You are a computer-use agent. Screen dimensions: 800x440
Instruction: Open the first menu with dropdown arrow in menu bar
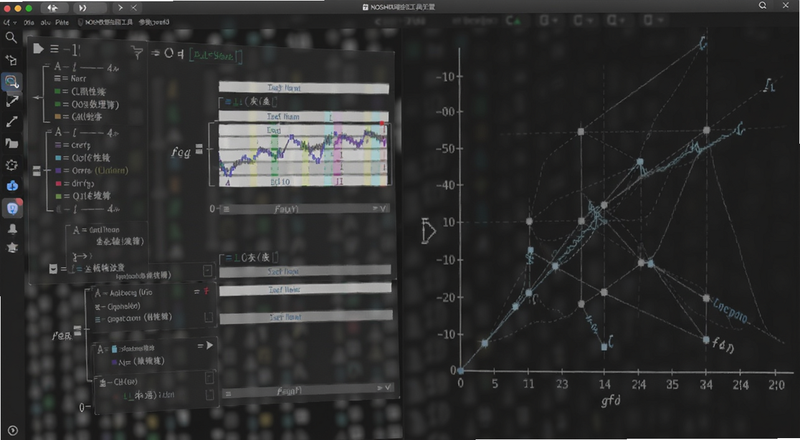coord(9,22)
